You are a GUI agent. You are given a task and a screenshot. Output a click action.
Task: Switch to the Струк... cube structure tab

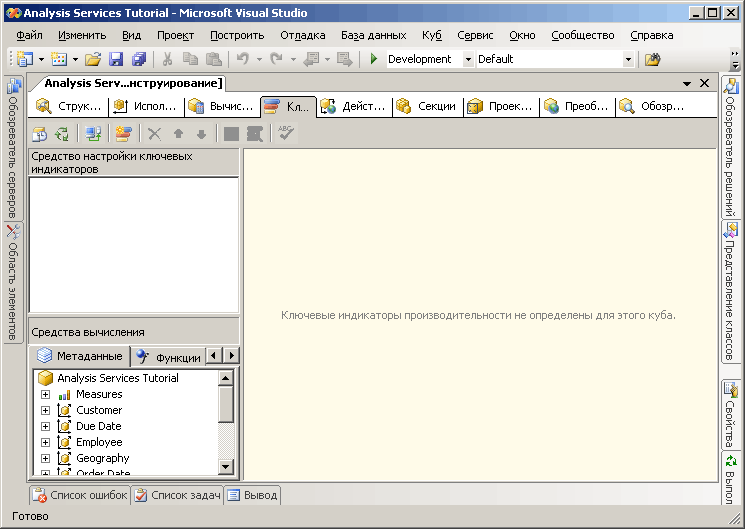click(69, 106)
